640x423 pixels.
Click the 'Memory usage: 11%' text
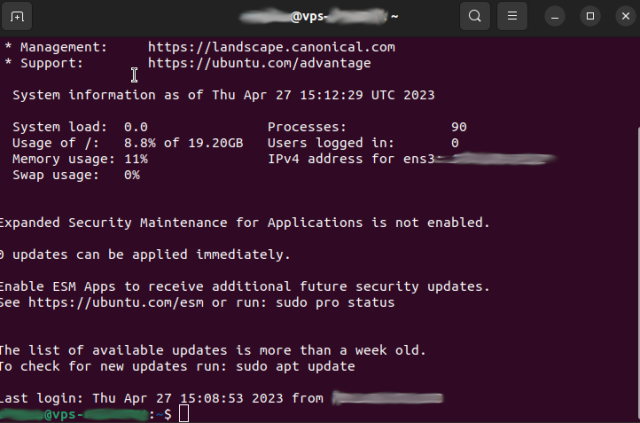(80, 159)
